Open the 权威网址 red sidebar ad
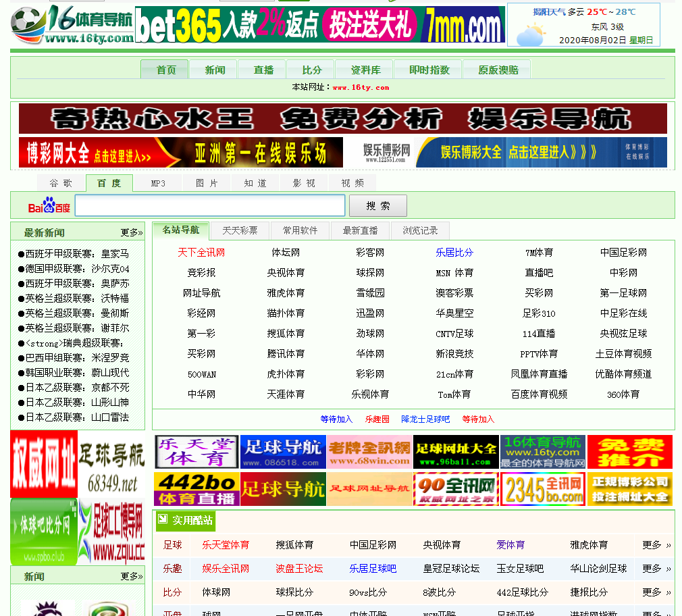 click(44, 464)
